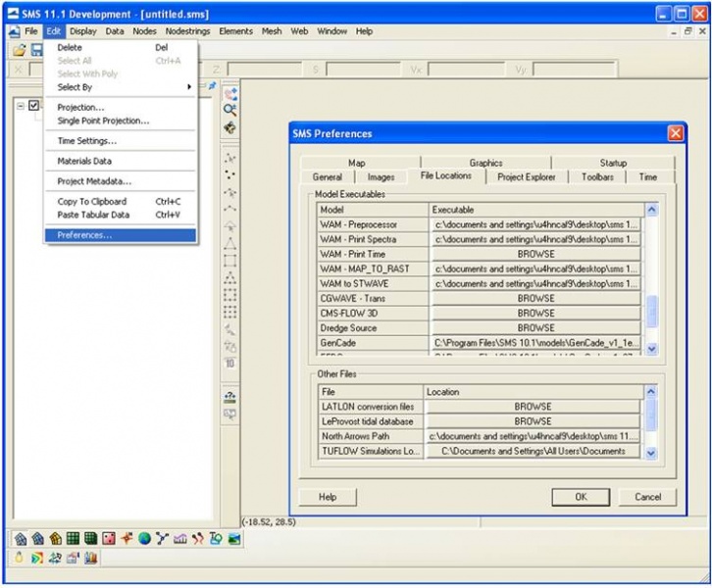
Task: Select the contour label tool marked 10
Action: pyautogui.click(x=230, y=364)
